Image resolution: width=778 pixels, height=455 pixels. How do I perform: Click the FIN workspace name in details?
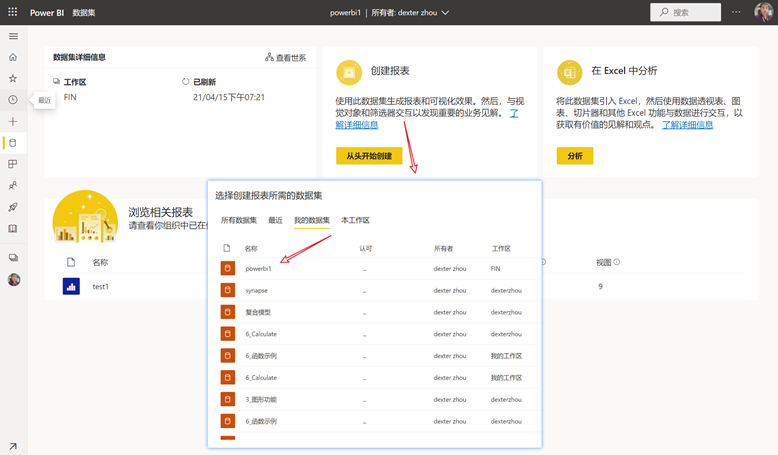point(70,97)
